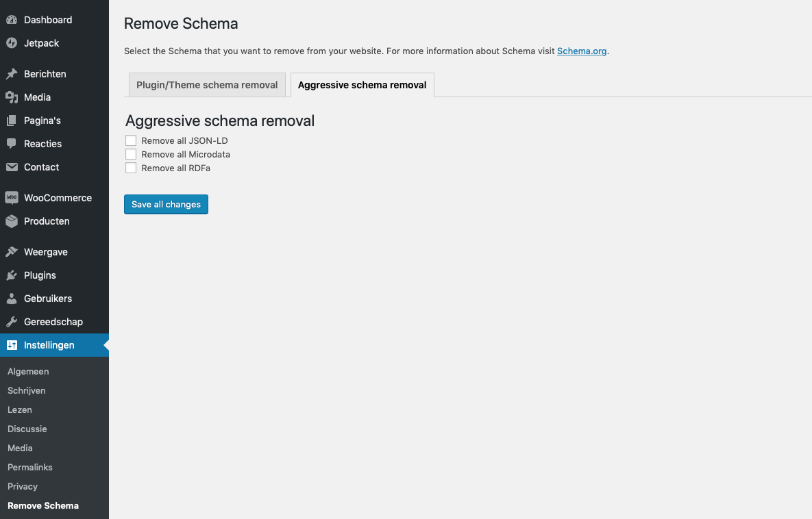Enable Remove all JSON-LD checkbox

click(131, 140)
